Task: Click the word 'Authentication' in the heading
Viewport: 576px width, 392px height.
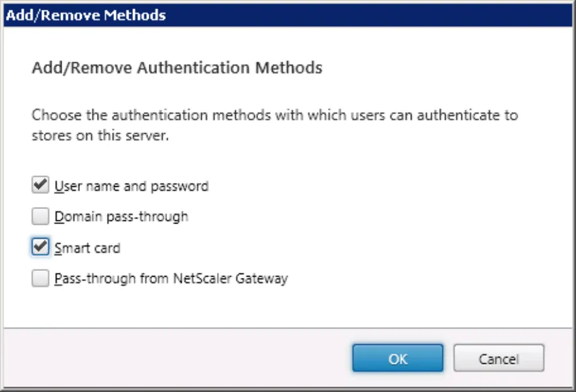Action: pos(194,68)
